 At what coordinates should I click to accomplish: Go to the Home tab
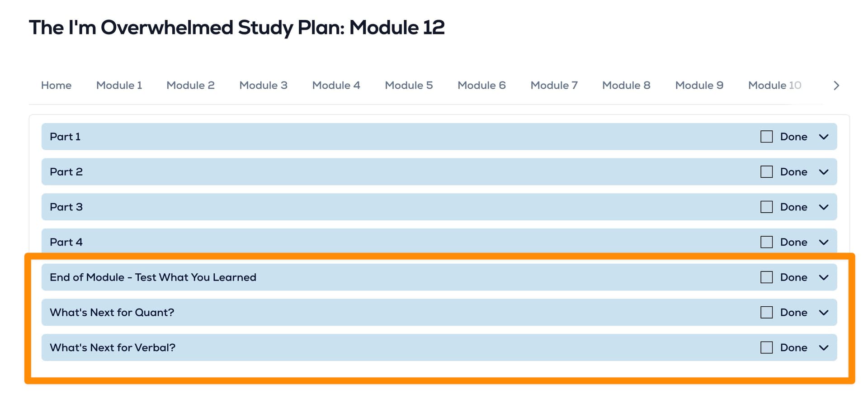click(x=56, y=85)
